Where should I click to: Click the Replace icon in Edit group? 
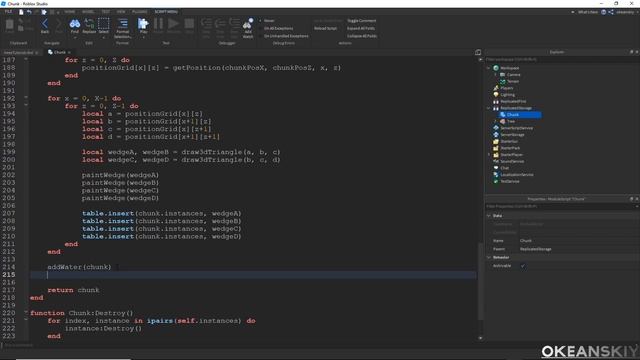pyautogui.click(x=89, y=24)
